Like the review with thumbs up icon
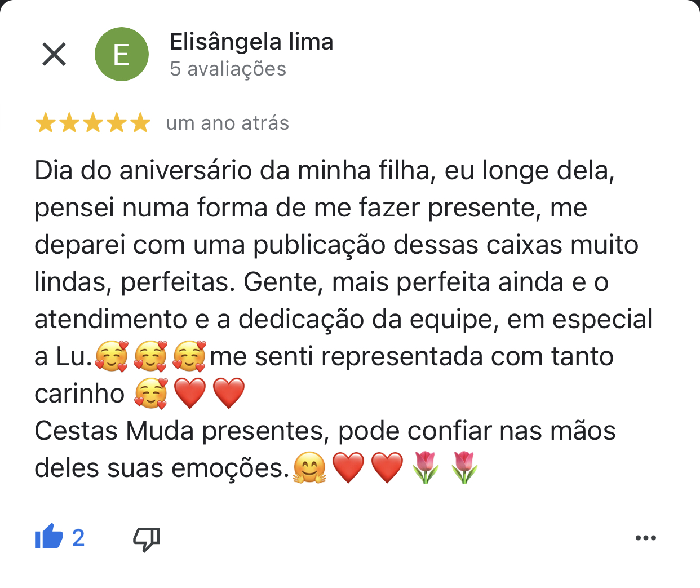 pyautogui.click(x=48, y=537)
